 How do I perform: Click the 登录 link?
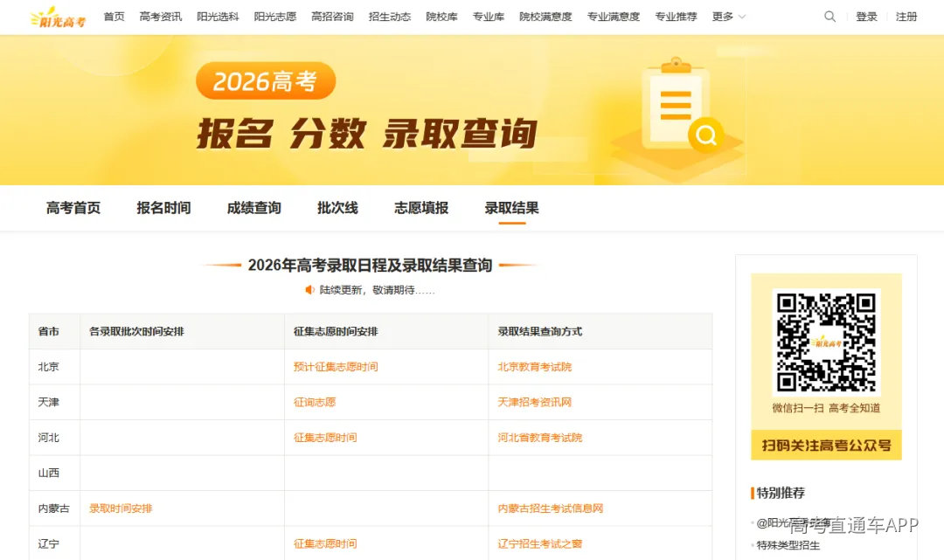[x=866, y=17]
